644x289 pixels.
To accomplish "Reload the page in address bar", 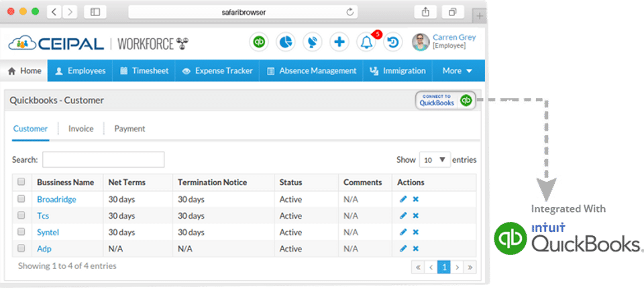I will [350, 12].
